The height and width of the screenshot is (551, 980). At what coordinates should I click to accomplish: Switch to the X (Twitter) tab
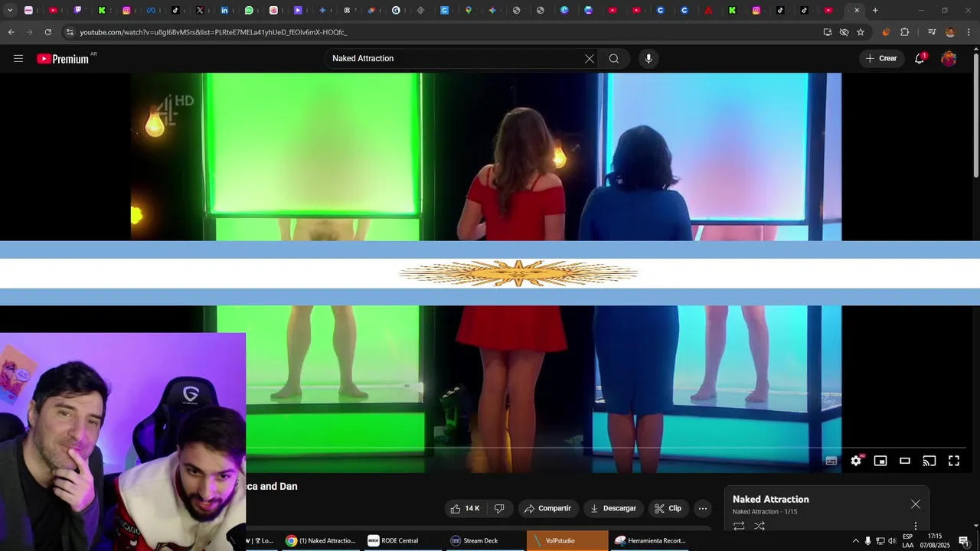tap(200, 10)
